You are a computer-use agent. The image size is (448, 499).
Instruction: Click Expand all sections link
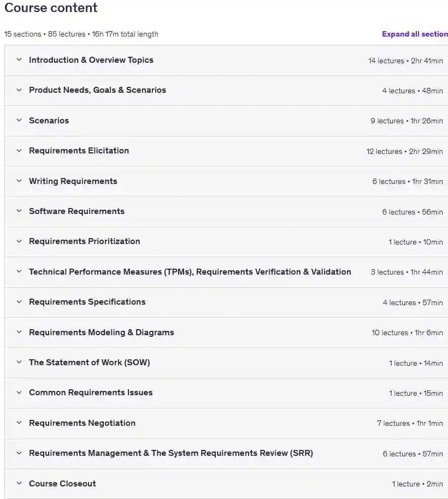point(415,34)
